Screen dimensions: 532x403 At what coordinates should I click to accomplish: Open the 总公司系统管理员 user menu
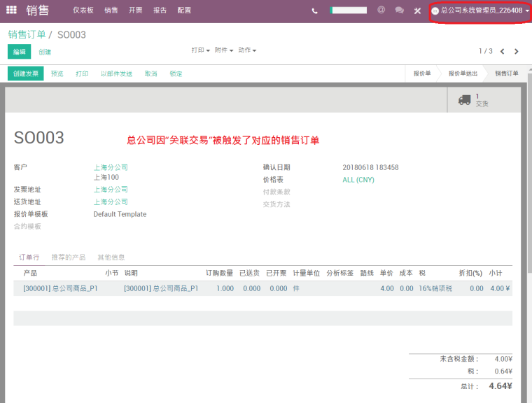480,10
